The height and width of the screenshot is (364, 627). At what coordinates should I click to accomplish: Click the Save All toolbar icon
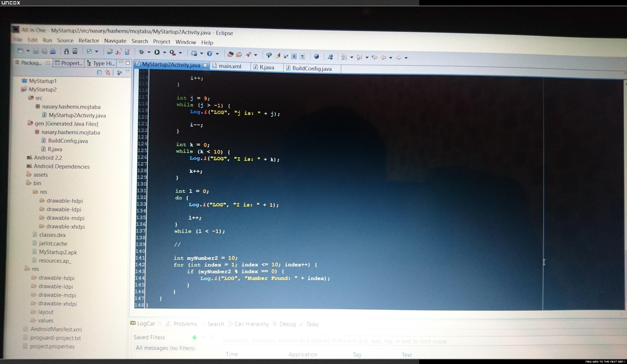coord(45,51)
